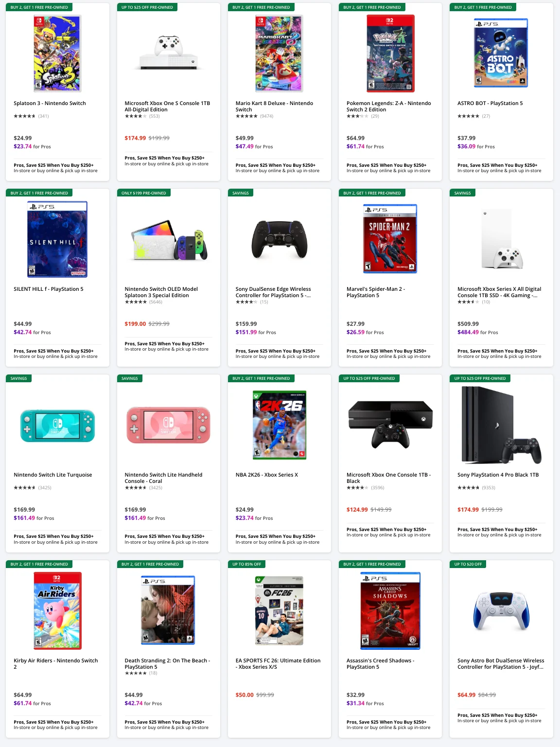Click the Nintendo Switch Lite Coral console image
560x747 pixels.
coord(168,425)
